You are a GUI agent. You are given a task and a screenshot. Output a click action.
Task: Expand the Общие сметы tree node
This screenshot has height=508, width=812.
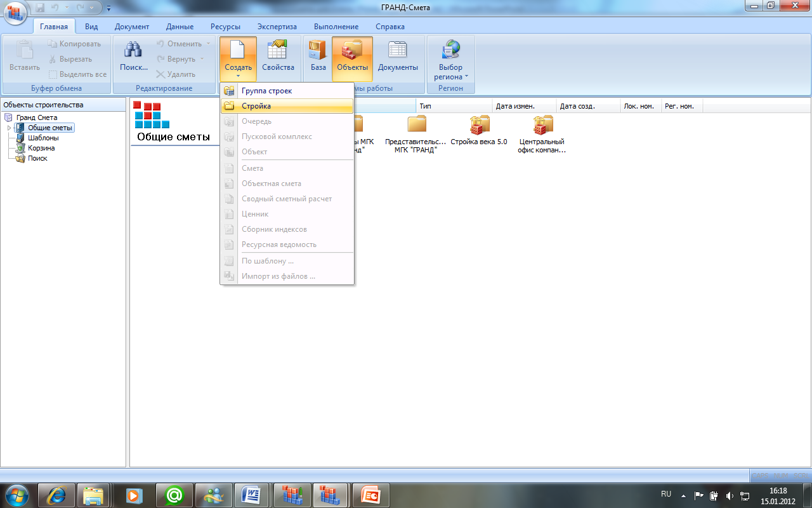(x=9, y=128)
